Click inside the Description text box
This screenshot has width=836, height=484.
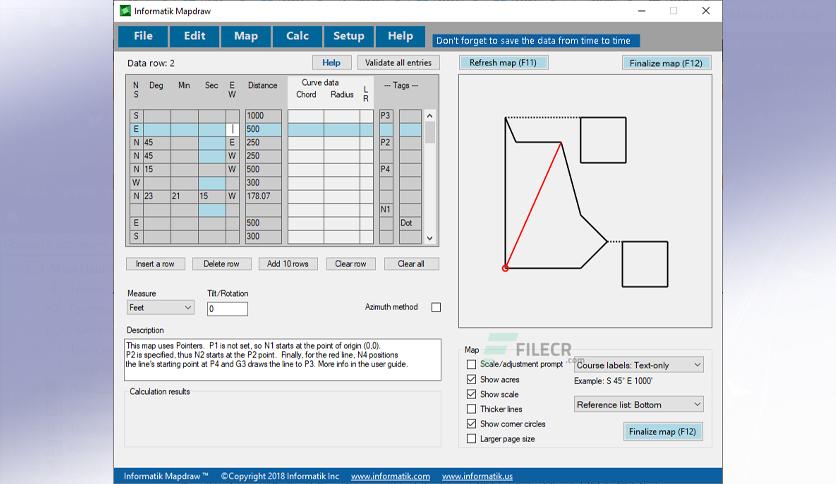pyautogui.click(x=283, y=360)
